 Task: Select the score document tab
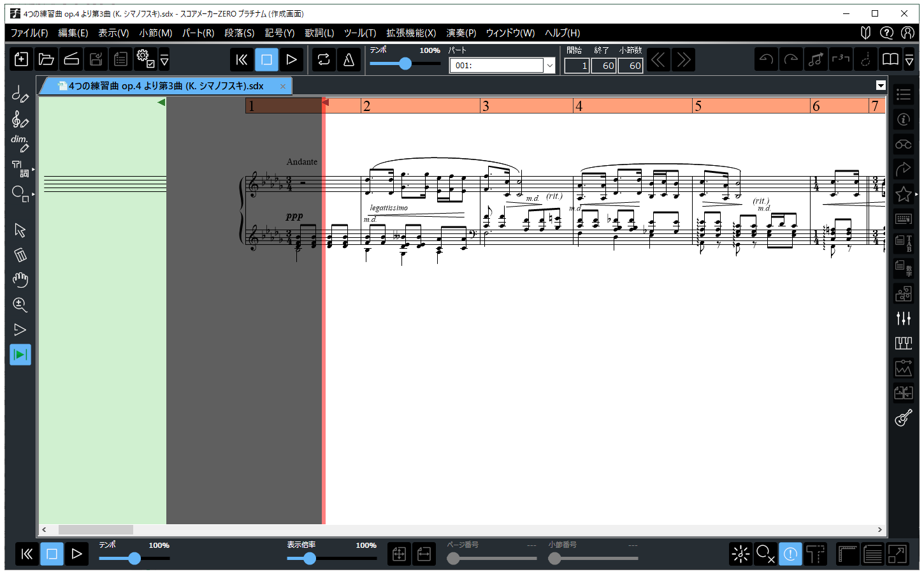(165, 86)
